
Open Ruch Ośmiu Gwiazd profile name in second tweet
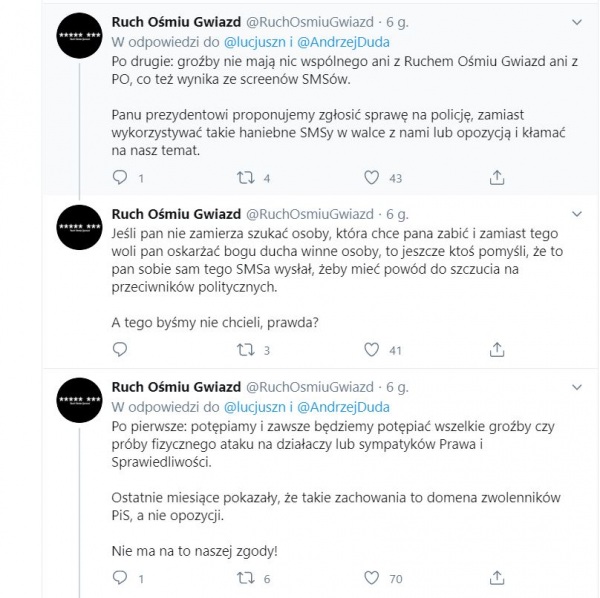click(x=175, y=214)
